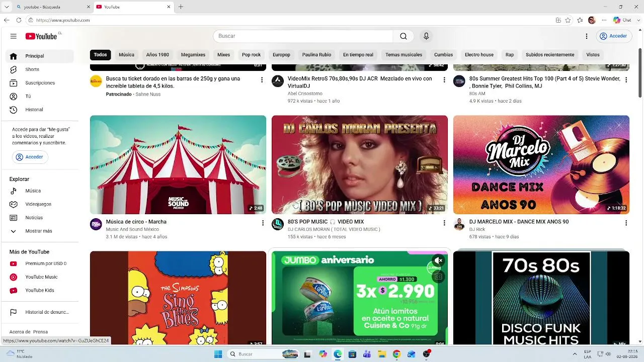The image size is (644, 362).
Task: Go to YouTube home via logo
Action: (41, 36)
